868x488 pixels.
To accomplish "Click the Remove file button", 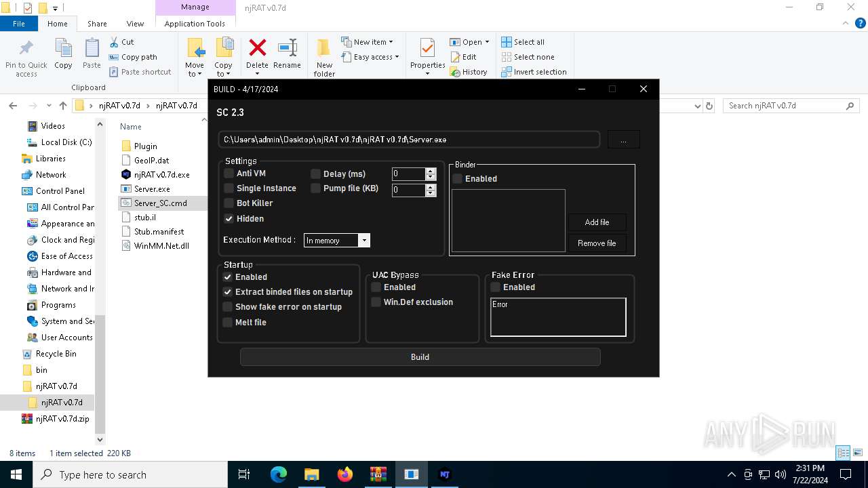I will click(597, 243).
